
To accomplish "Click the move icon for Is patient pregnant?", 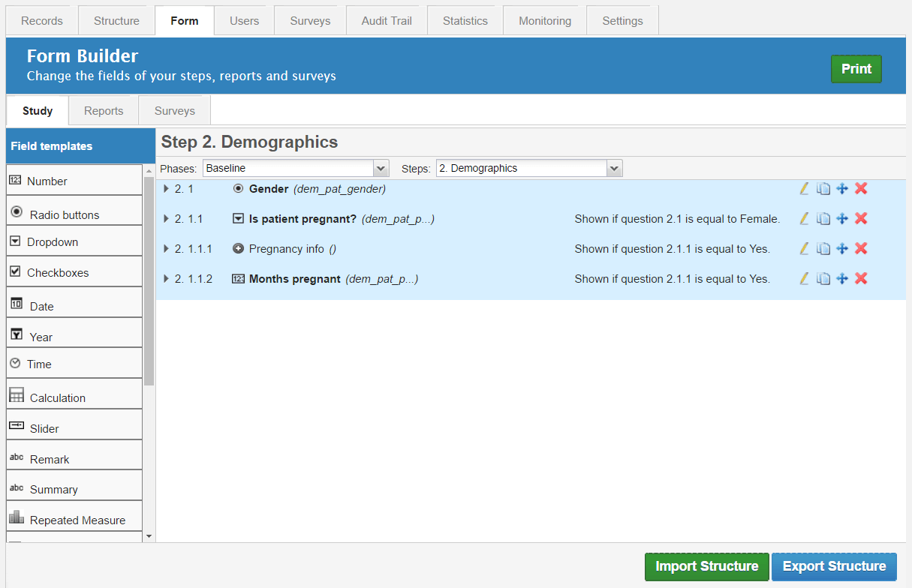I will click(x=842, y=219).
